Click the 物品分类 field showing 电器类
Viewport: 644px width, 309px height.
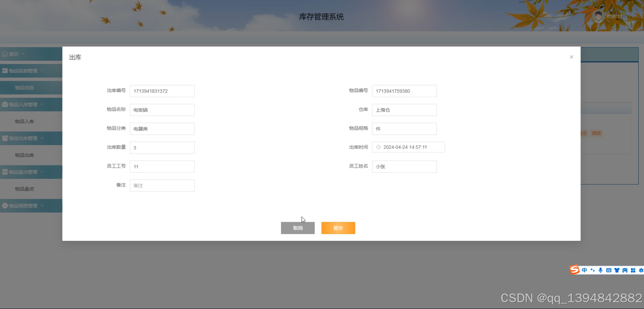click(x=162, y=129)
